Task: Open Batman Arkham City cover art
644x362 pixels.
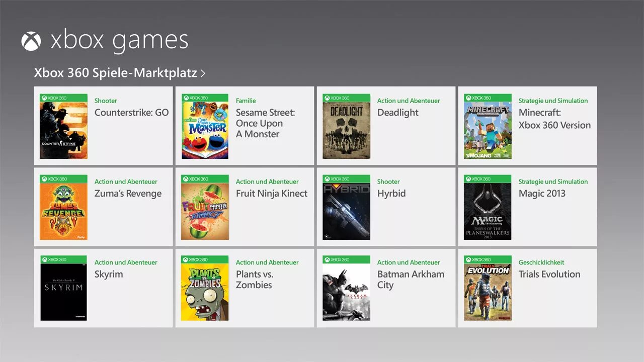Action: (x=346, y=288)
